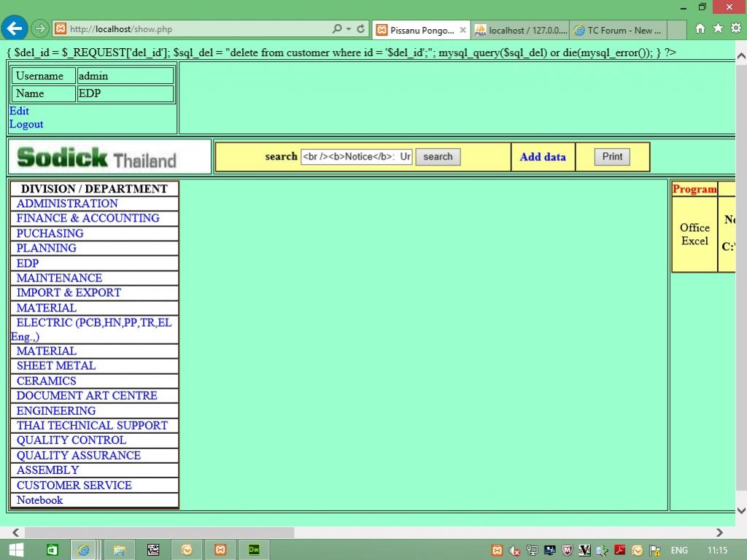The height and width of the screenshot is (560, 747).
Task: Open the EDP department link
Action: (28, 263)
